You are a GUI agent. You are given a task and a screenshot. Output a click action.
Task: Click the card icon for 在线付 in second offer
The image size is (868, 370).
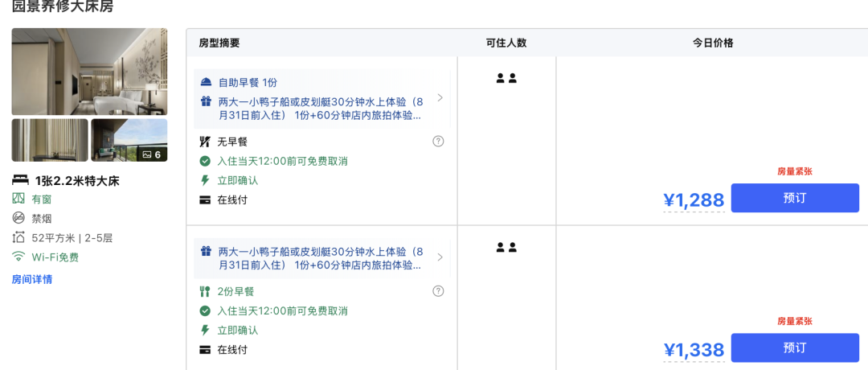205,350
